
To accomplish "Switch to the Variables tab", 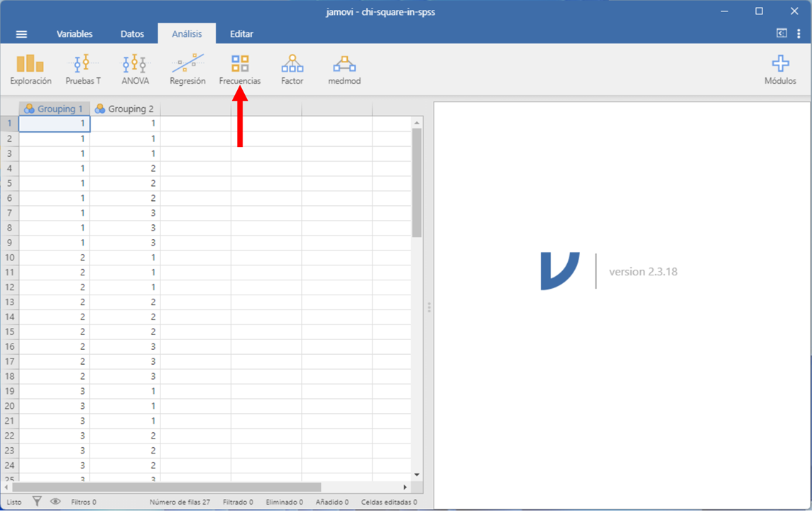I will click(x=75, y=34).
